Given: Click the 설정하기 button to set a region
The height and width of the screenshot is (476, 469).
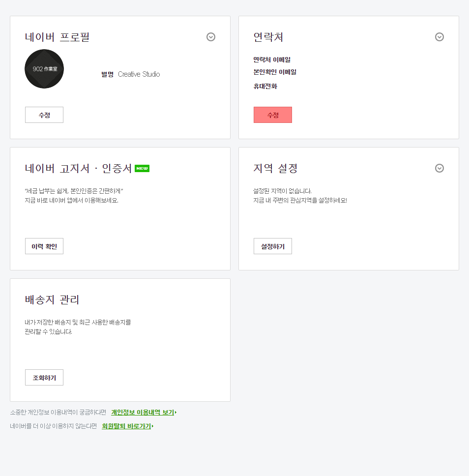Looking at the screenshot, I should [x=272, y=246].
